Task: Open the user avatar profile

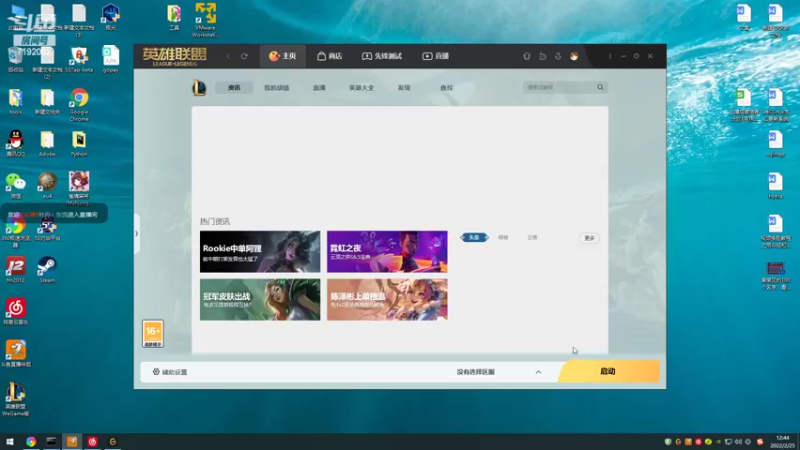Action: [x=574, y=56]
